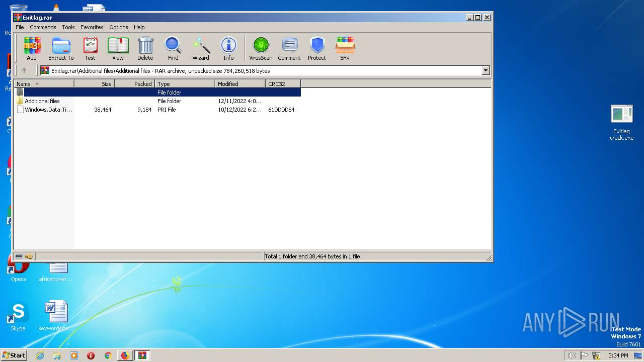Click the Start button

point(14,355)
